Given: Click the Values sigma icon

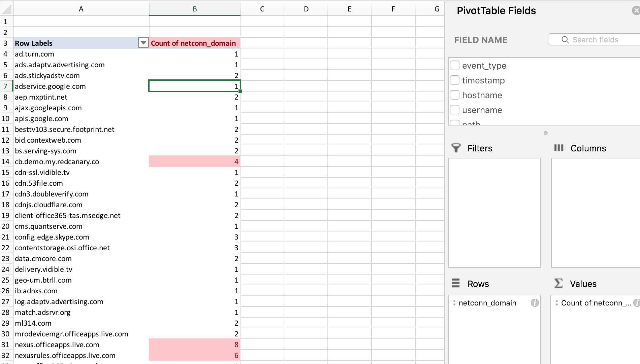Looking at the screenshot, I should (x=558, y=284).
